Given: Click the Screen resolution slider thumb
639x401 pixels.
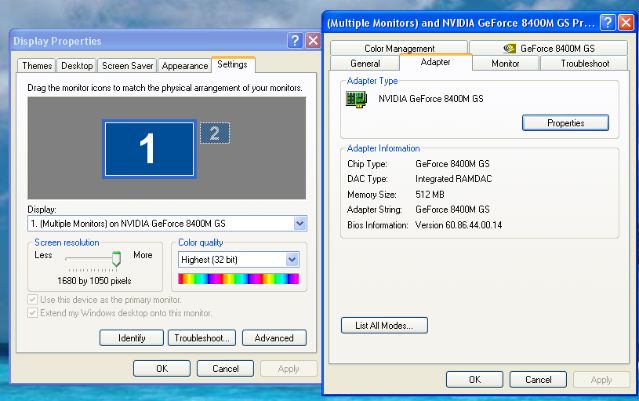Looking at the screenshot, I should click(117, 259).
